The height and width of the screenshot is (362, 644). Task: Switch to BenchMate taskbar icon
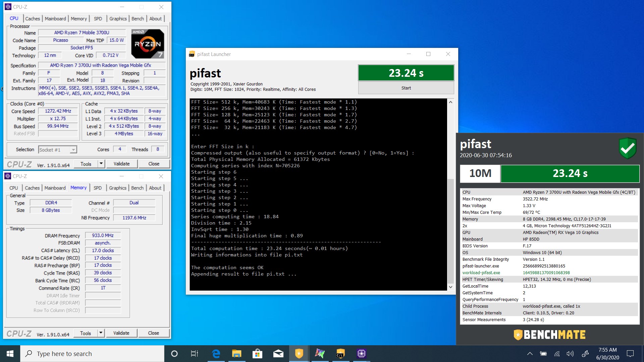coord(299,354)
